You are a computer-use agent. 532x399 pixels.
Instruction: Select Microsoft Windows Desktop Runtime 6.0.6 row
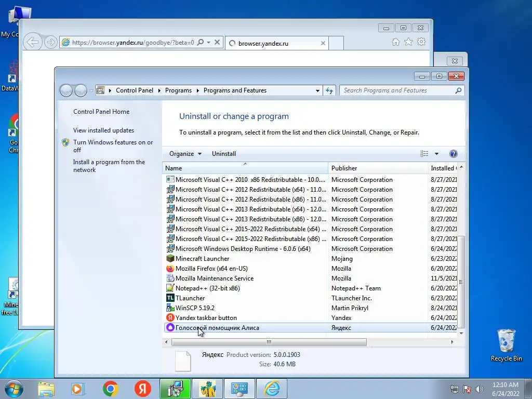click(310, 249)
